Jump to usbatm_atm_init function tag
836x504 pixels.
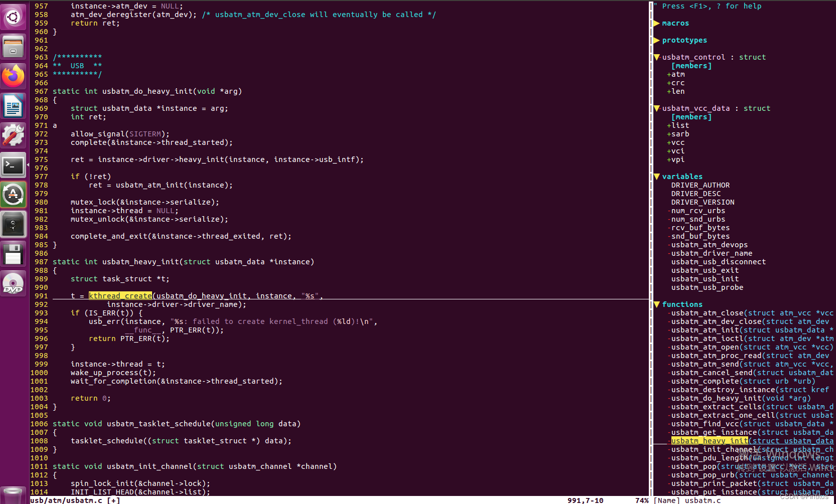point(705,330)
